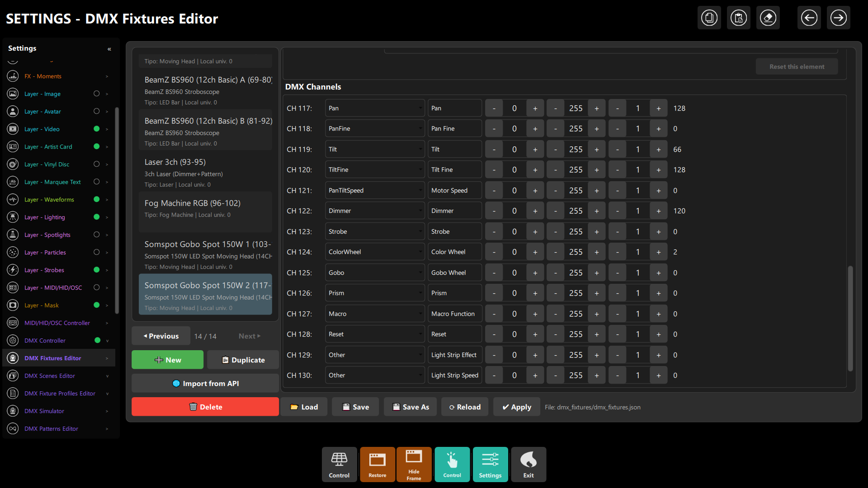This screenshot has width=868, height=488.
Task: Open the DMX Fixtures Editor menu item
Action: [59, 358]
